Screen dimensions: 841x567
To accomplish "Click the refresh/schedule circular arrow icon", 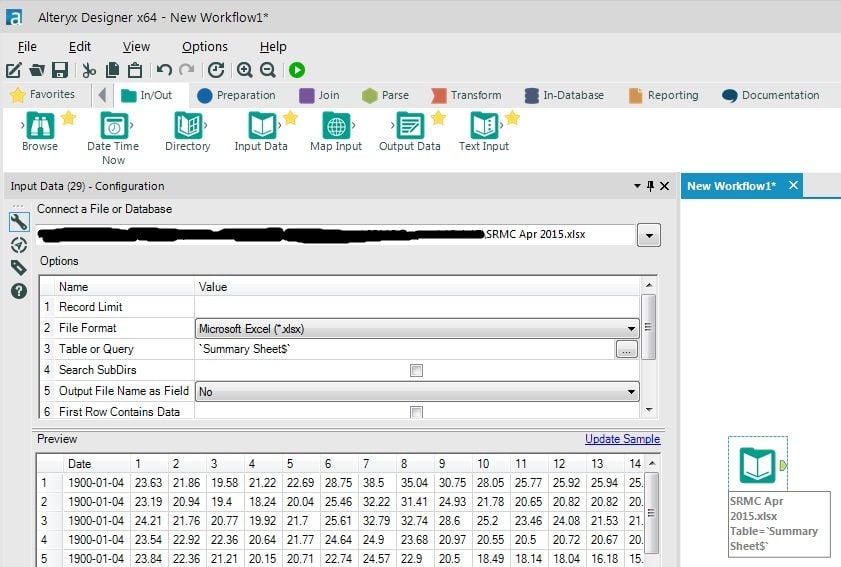I will (216, 70).
